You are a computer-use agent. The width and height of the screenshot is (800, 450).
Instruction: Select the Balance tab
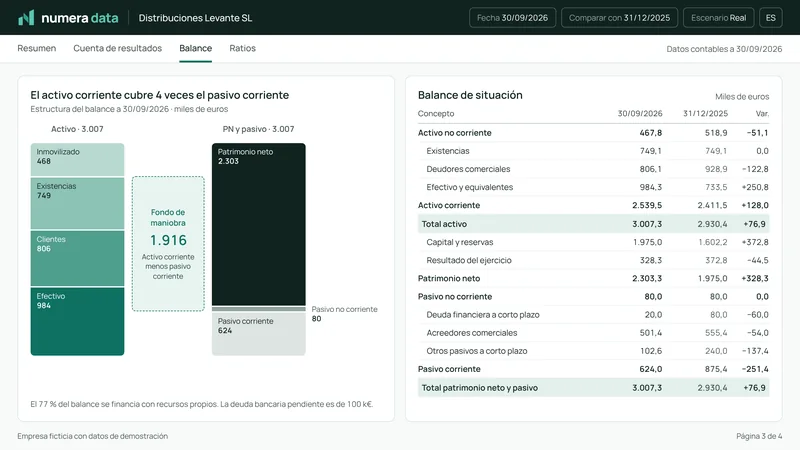pos(195,48)
